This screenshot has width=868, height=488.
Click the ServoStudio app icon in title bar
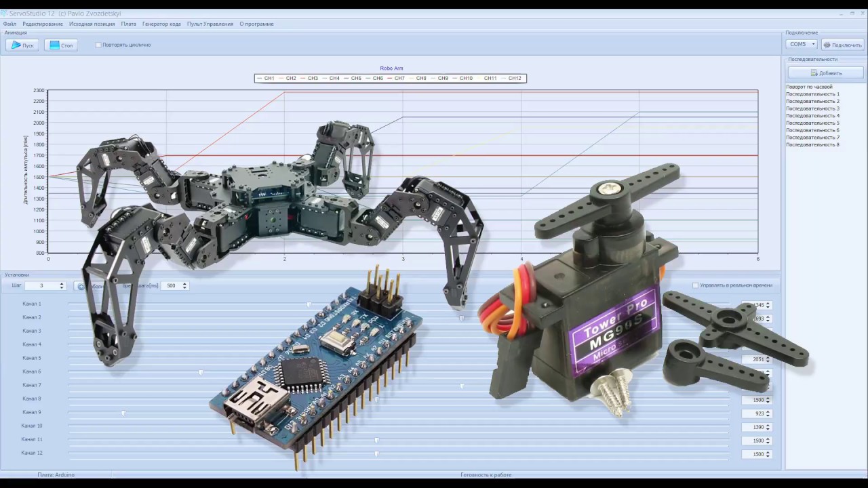tap(4, 14)
